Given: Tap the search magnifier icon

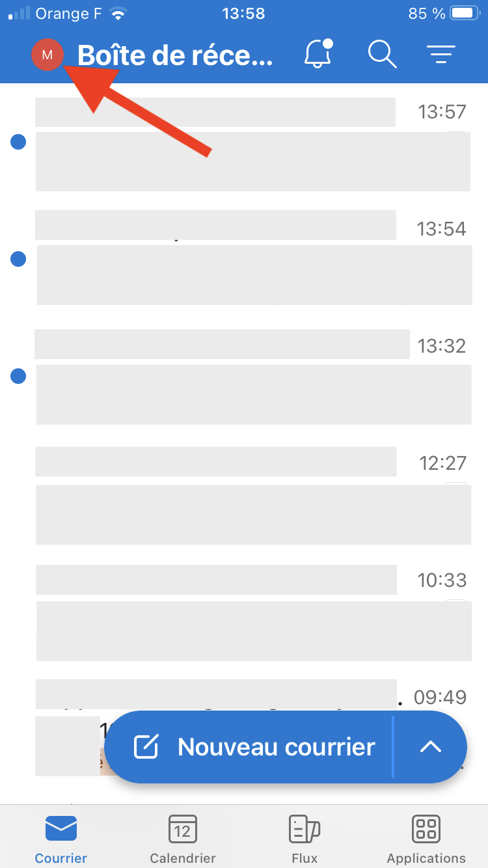Looking at the screenshot, I should [x=382, y=54].
